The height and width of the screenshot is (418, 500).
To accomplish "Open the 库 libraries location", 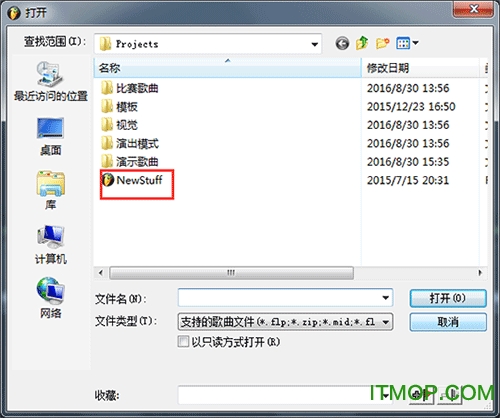I will [51, 190].
